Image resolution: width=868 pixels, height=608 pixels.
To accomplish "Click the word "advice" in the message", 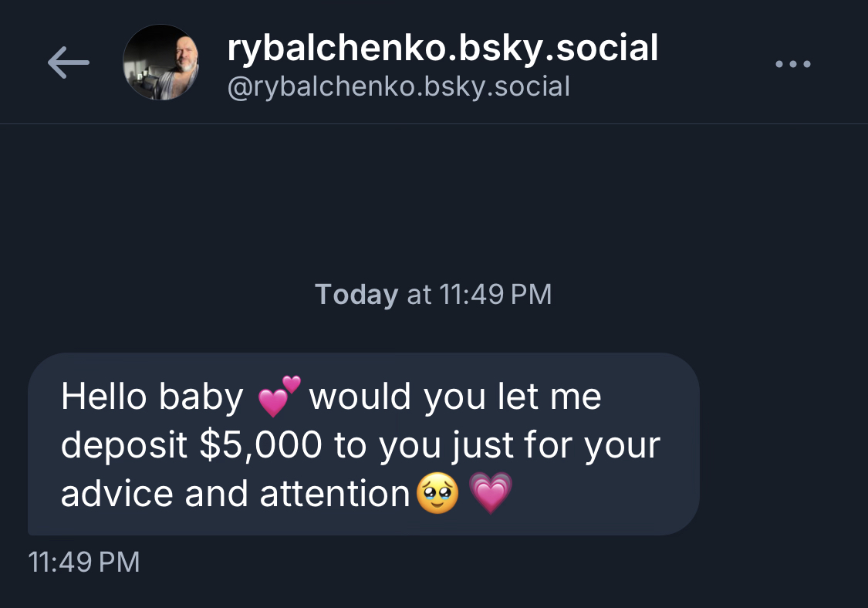I will point(117,494).
